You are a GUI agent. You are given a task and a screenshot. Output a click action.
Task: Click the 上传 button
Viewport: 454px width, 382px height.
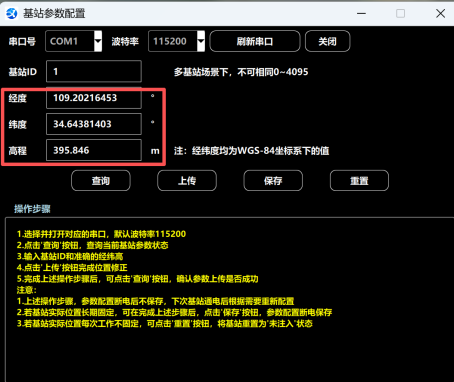click(187, 181)
